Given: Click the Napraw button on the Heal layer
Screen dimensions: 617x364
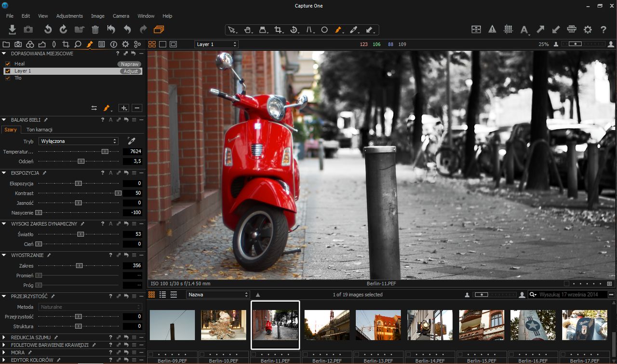Looking at the screenshot, I should click(x=129, y=64).
